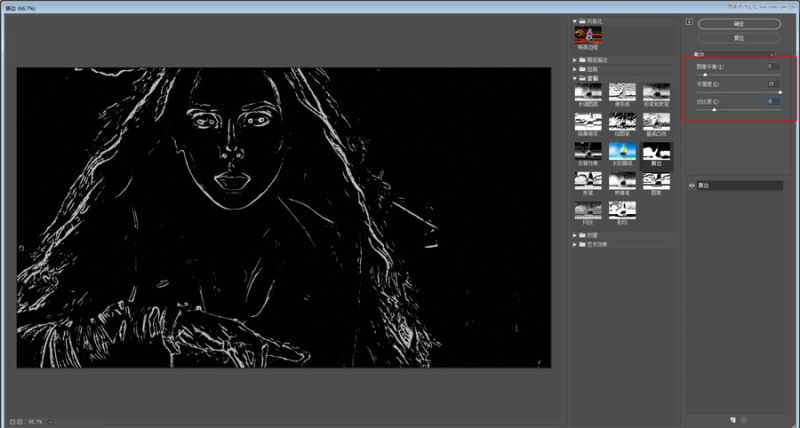Click the zoom out minus button

[10, 420]
